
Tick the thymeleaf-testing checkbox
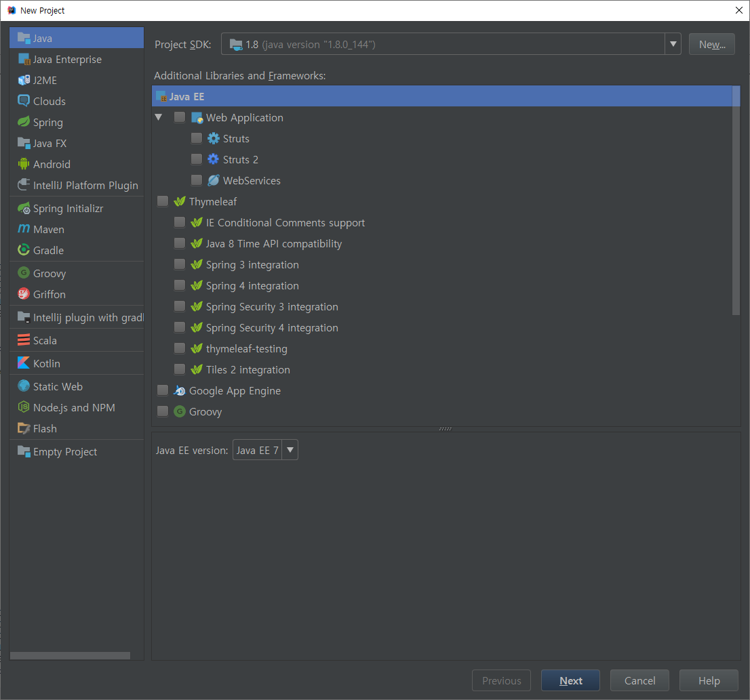pyautogui.click(x=180, y=348)
